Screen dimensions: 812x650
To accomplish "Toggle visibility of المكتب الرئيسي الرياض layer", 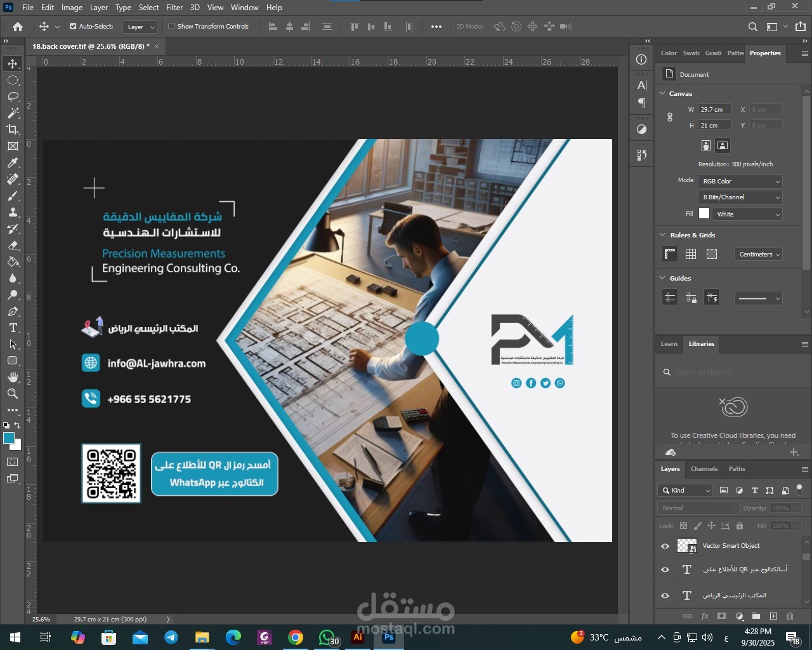I will (x=665, y=595).
